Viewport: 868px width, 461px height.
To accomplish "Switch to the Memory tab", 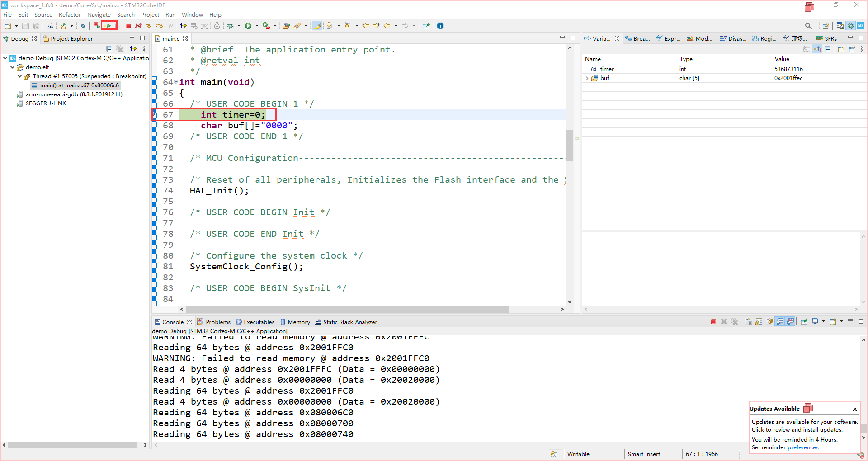I will [x=295, y=322].
